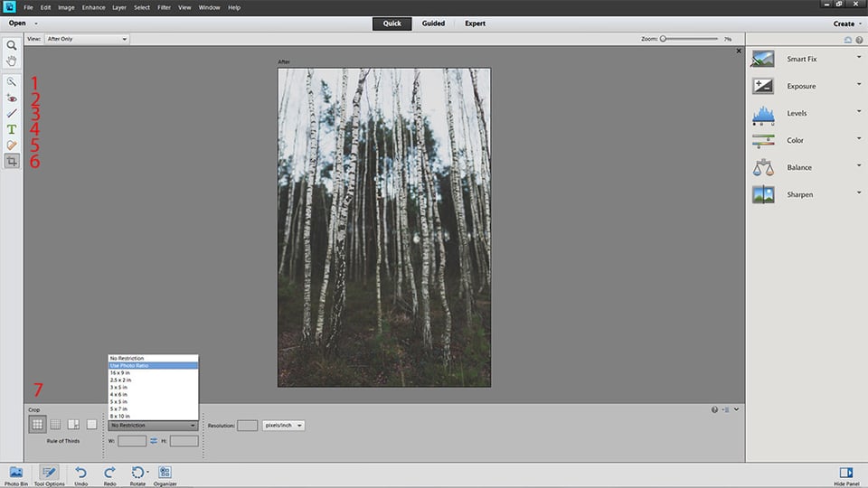Open the No Restriction crop ratio dropdown

click(153, 426)
